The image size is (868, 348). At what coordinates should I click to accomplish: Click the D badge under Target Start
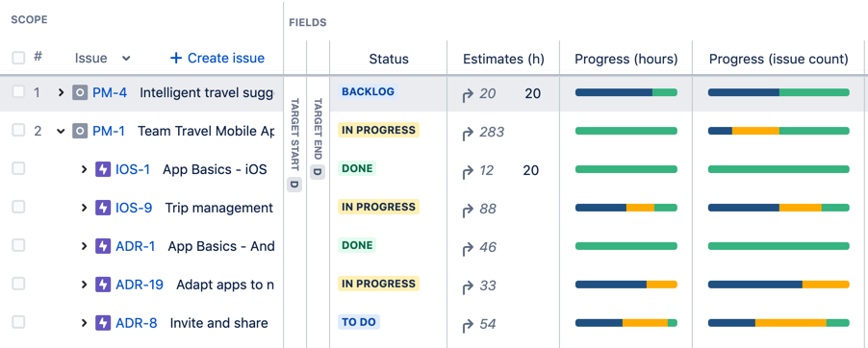click(x=294, y=185)
